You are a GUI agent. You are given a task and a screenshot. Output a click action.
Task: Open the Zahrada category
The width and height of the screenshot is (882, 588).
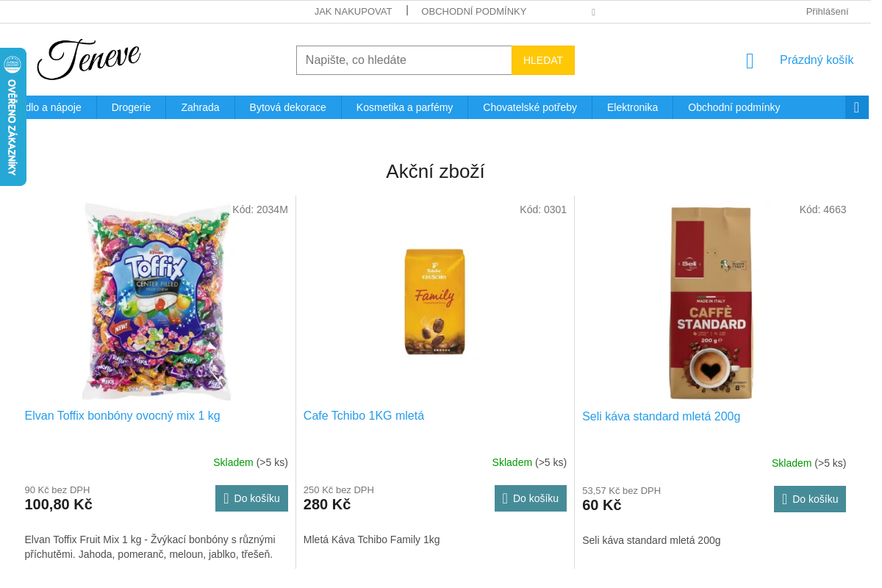pyautogui.click(x=200, y=107)
